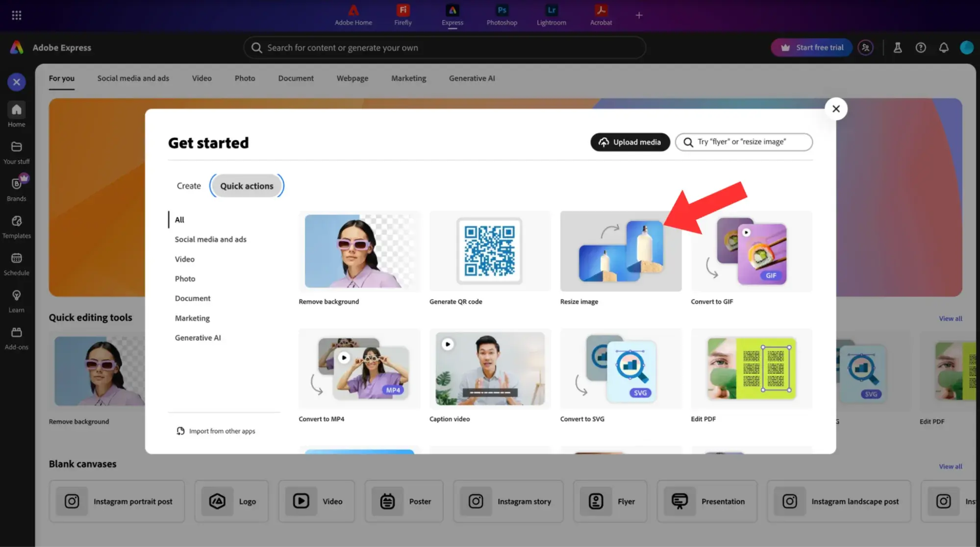Open the Templates panel in the sidebar
This screenshot has height=547, width=980.
[x=16, y=226]
